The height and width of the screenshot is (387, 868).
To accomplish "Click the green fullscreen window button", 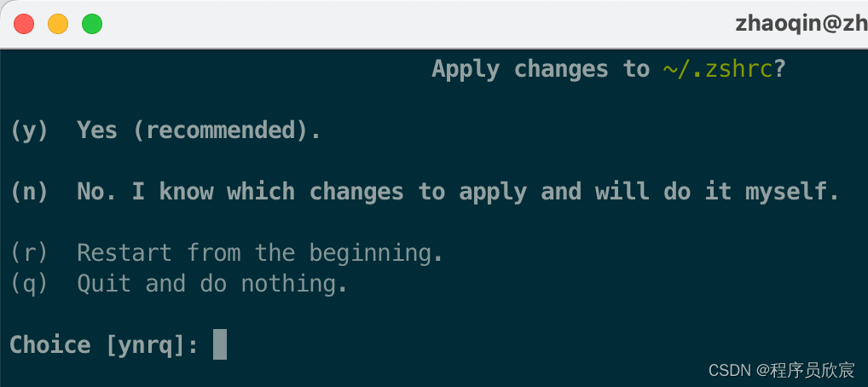I will 92,25.
